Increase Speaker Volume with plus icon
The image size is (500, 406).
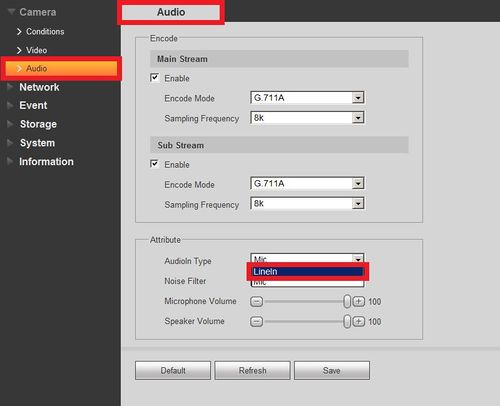(359, 321)
